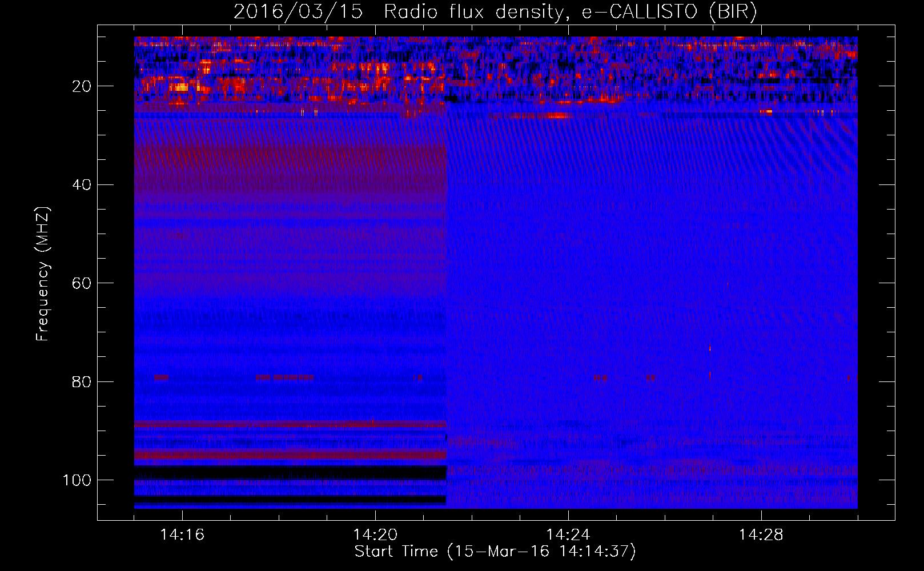Click the "14:28" time tick label

coord(761,535)
